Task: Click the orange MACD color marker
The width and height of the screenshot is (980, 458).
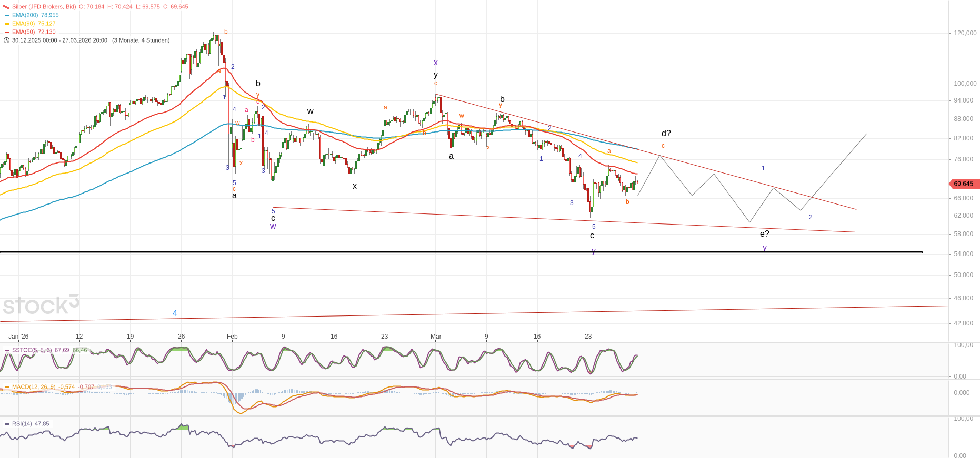Action: pos(7,387)
